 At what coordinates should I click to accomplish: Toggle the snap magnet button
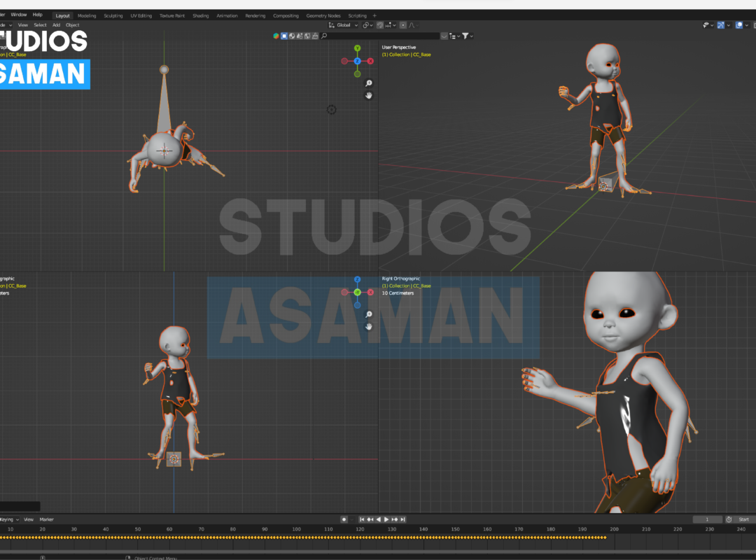click(380, 25)
